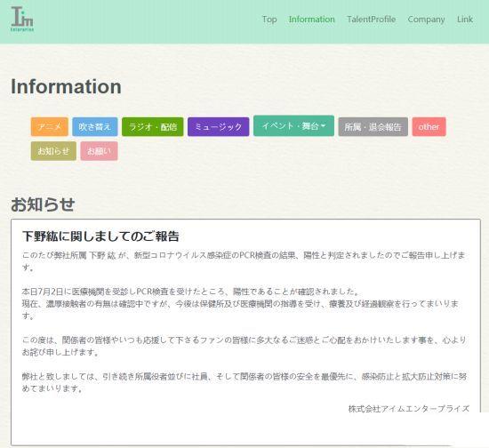This screenshot has width=489, height=448.
Task: Click the Information page heading
Action: click(66, 86)
